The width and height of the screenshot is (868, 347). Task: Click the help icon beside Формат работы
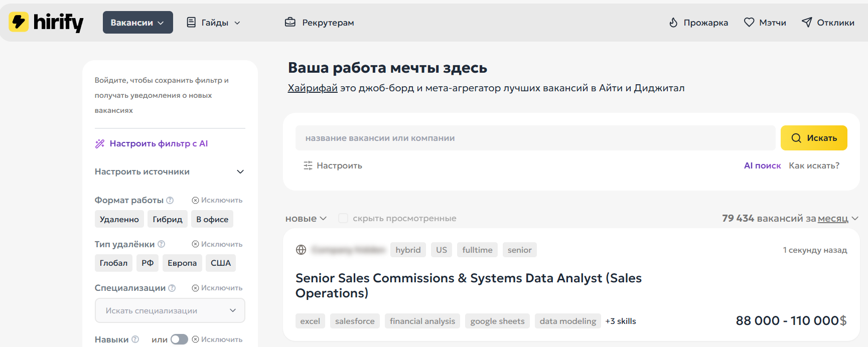[x=170, y=200]
